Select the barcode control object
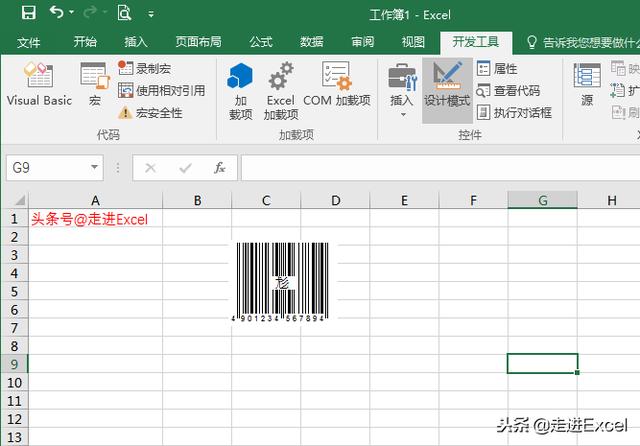Viewport: 640px width, 446px height. click(x=281, y=282)
